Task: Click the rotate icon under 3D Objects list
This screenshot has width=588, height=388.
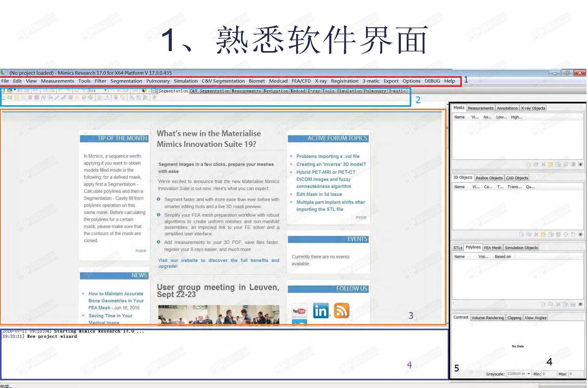Action: pos(573,234)
